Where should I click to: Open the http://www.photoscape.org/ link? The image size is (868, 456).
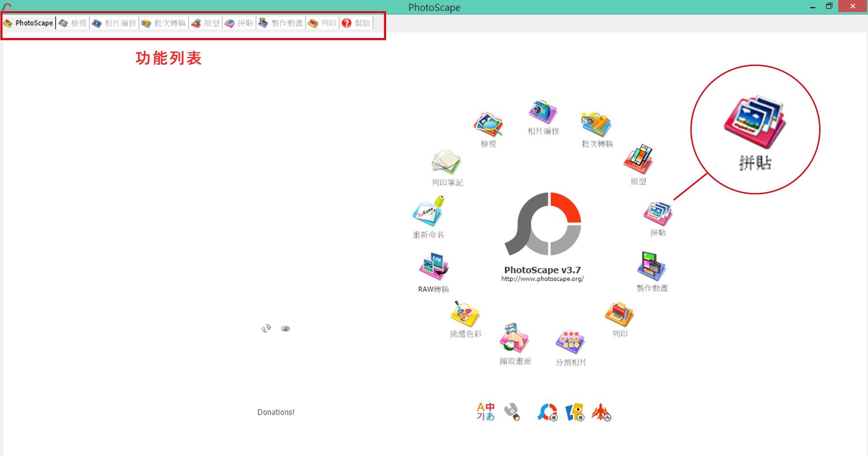coord(542,279)
